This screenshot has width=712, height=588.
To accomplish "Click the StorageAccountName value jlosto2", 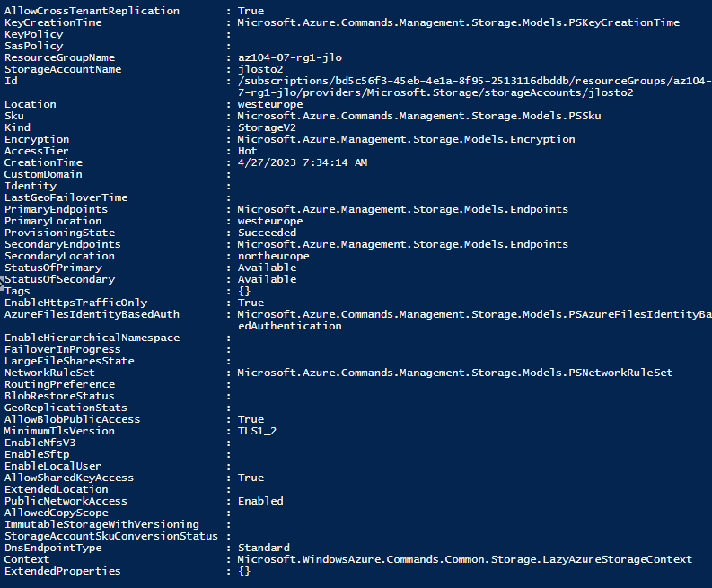I will tap(260, 69).
